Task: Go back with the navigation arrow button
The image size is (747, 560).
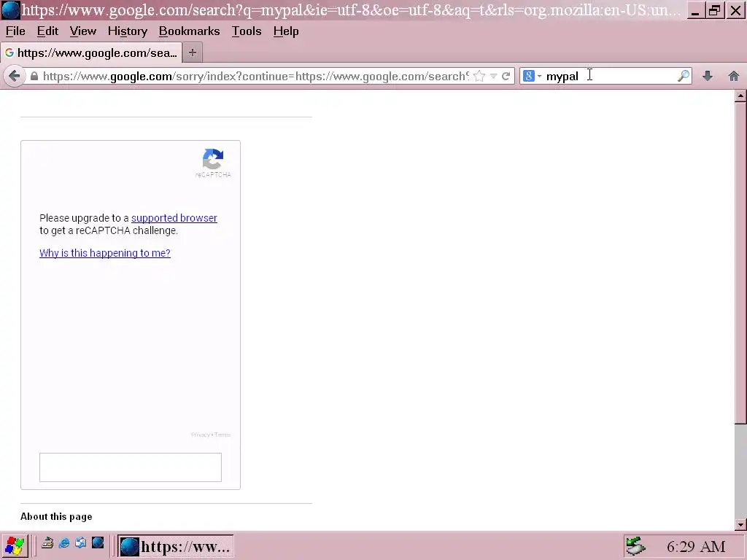Action: click(x=15, y=76)
